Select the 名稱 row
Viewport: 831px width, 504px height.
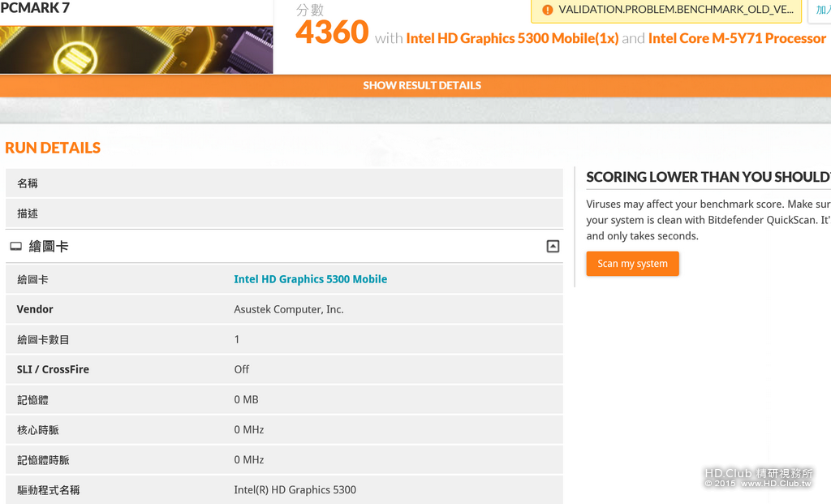[x=284, y=183]
